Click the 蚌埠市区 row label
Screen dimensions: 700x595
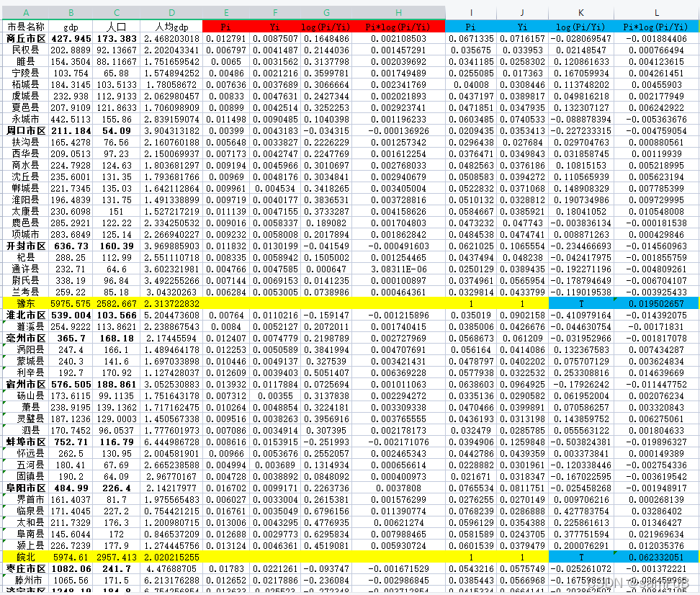26,442
